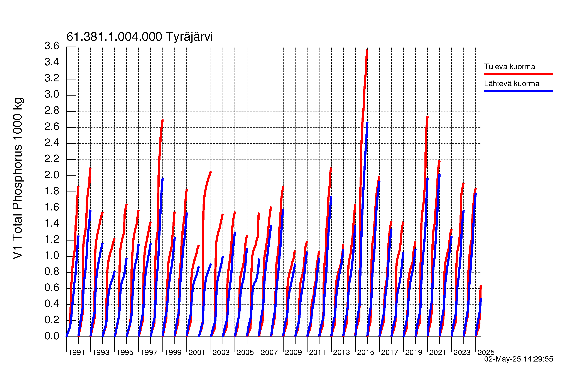Click the x-axis year label 1991
Viewport: 588px width, 370px height.
[76, 352]
